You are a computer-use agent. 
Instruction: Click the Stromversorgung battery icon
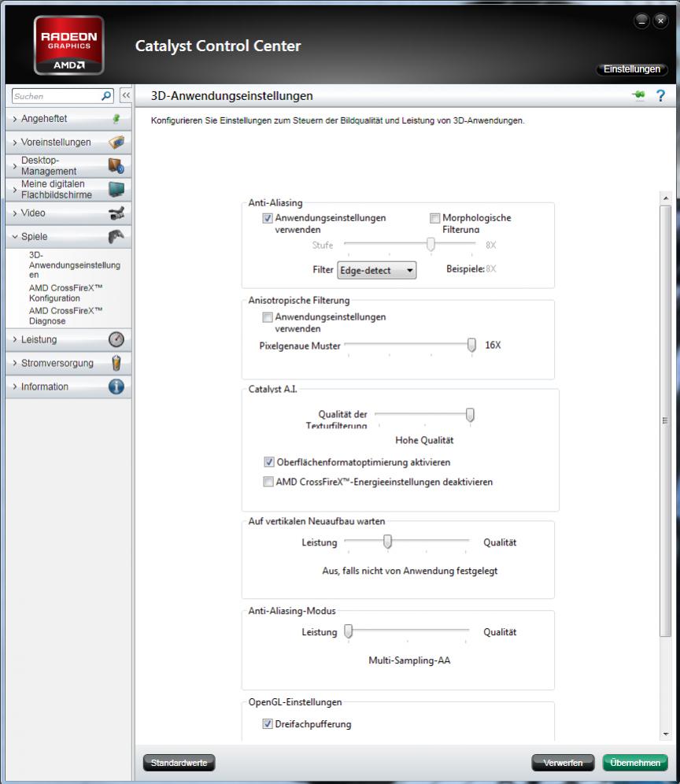point(116,363)
